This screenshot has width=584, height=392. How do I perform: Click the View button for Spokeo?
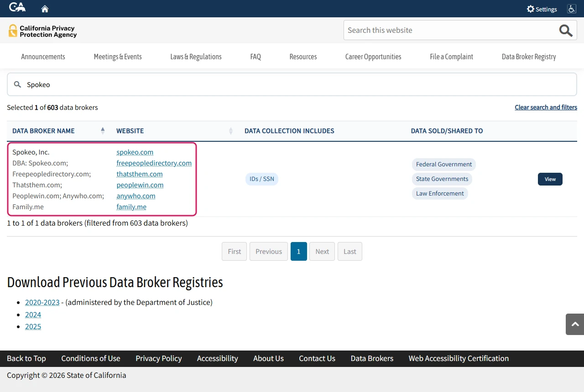tap(550, 179)
